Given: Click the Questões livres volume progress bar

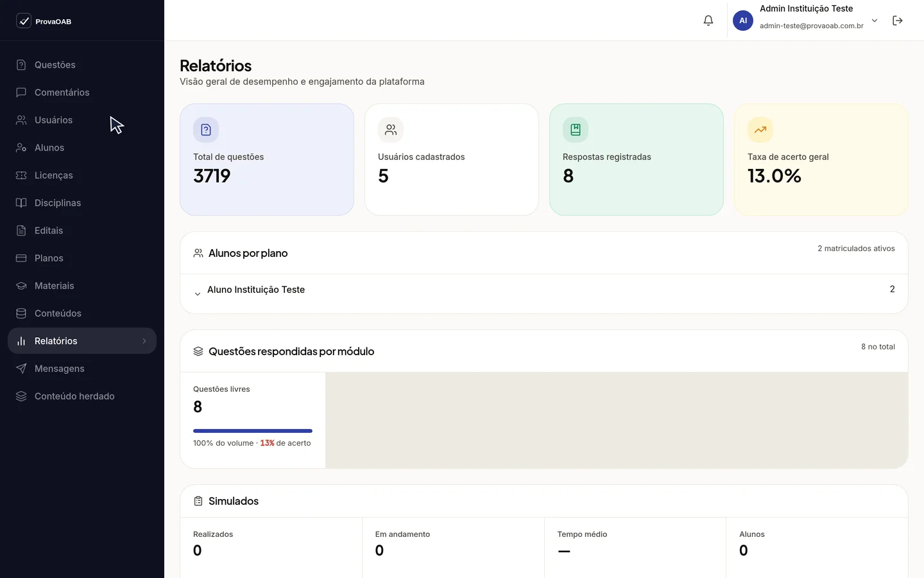Looking at the screenshot, I should (253, 431).
